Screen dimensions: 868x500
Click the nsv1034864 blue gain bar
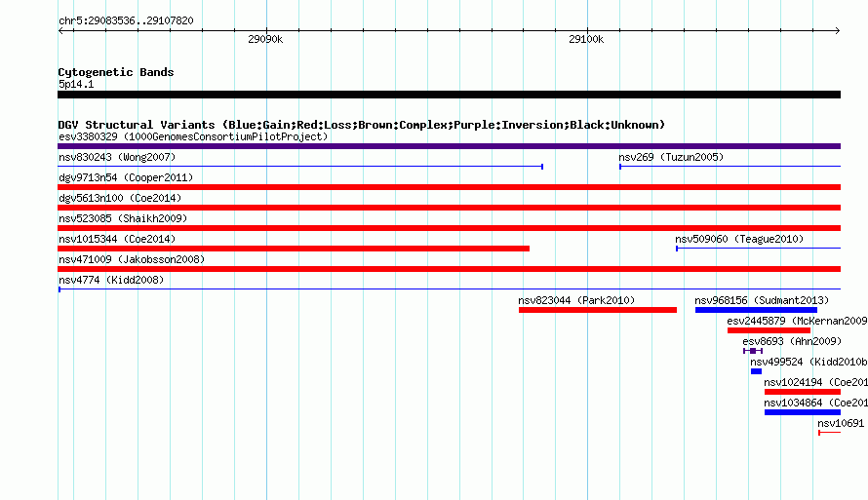tap(803, 412)
